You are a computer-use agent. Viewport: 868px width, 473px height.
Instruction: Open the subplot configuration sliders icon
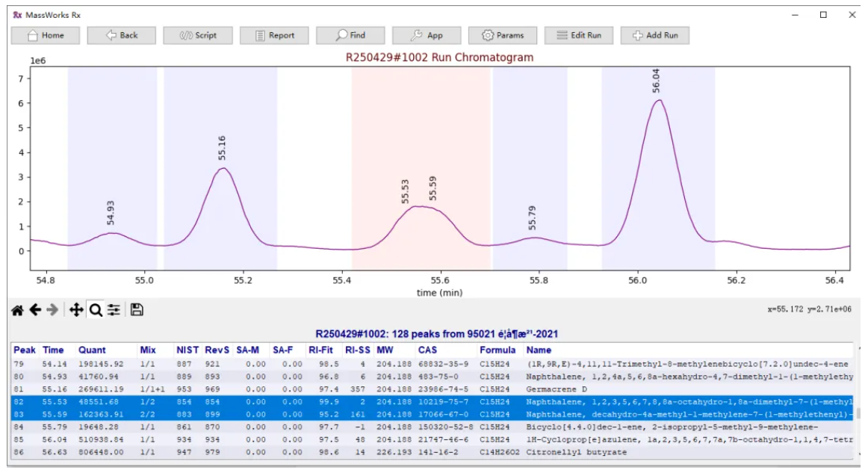tap(114, 309)
